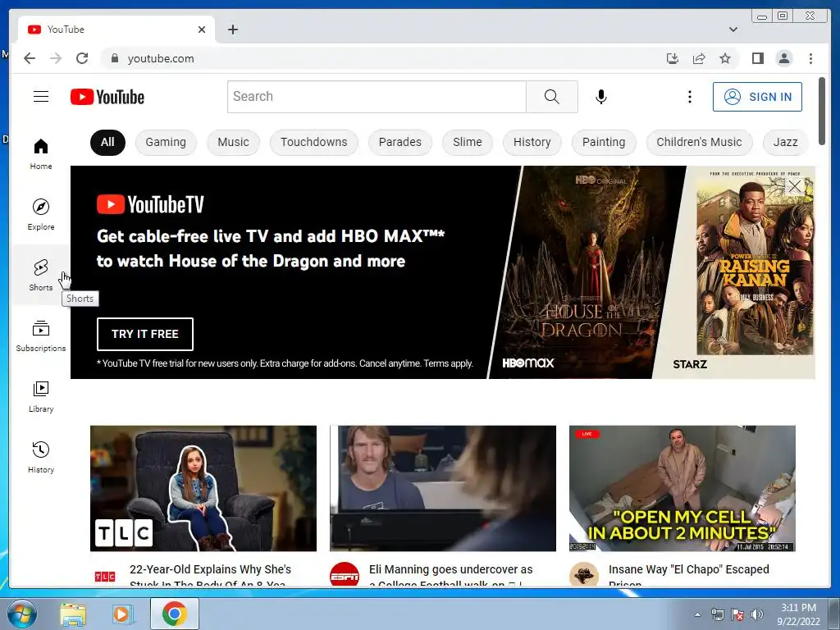This screenshot has height=630, width=840.
Task: Open the Eli Manning video thumbnail
Action: (442, 488)
